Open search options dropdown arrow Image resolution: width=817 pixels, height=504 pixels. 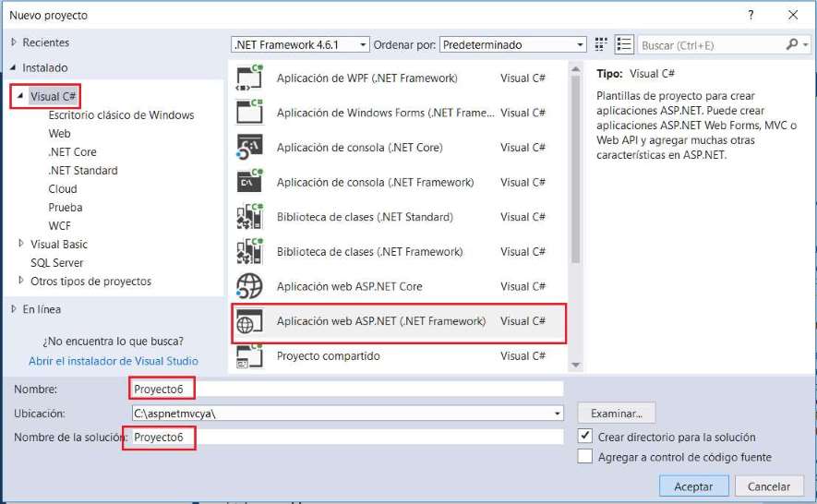(x=806, y=45)
